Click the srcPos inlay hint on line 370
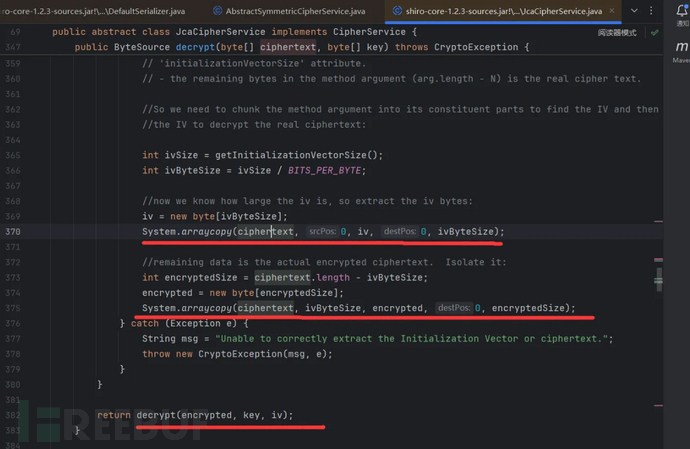This screenshot has height=449, width=690. pos(320,232)
